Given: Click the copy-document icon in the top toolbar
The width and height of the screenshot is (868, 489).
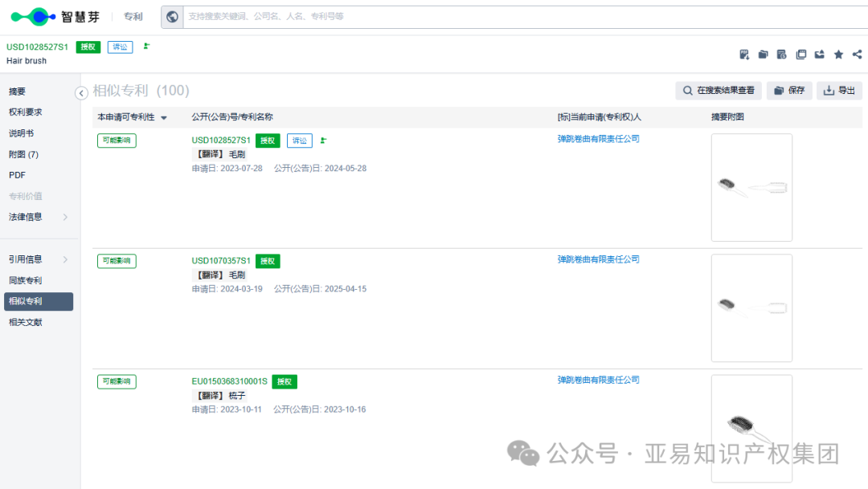Looking at the screenshot, I should (x=800, y=54).
